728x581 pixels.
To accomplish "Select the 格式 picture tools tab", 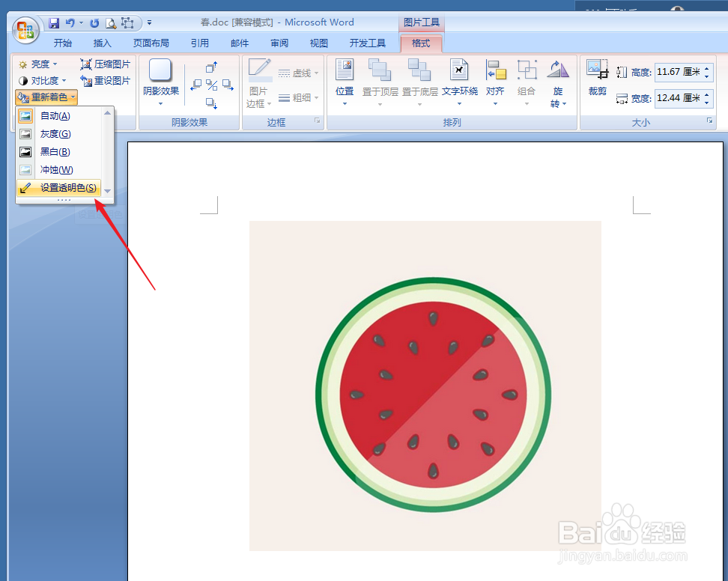I will [x=421, y=43].
